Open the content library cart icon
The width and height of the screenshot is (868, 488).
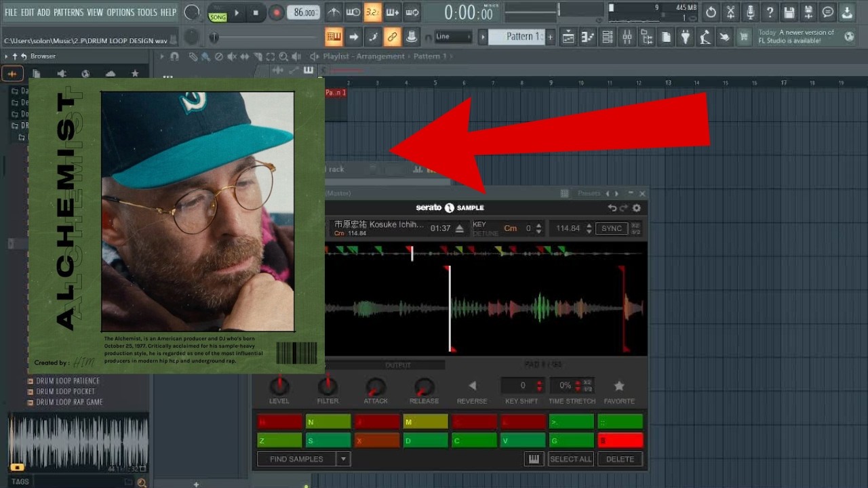tap(745, 37)
